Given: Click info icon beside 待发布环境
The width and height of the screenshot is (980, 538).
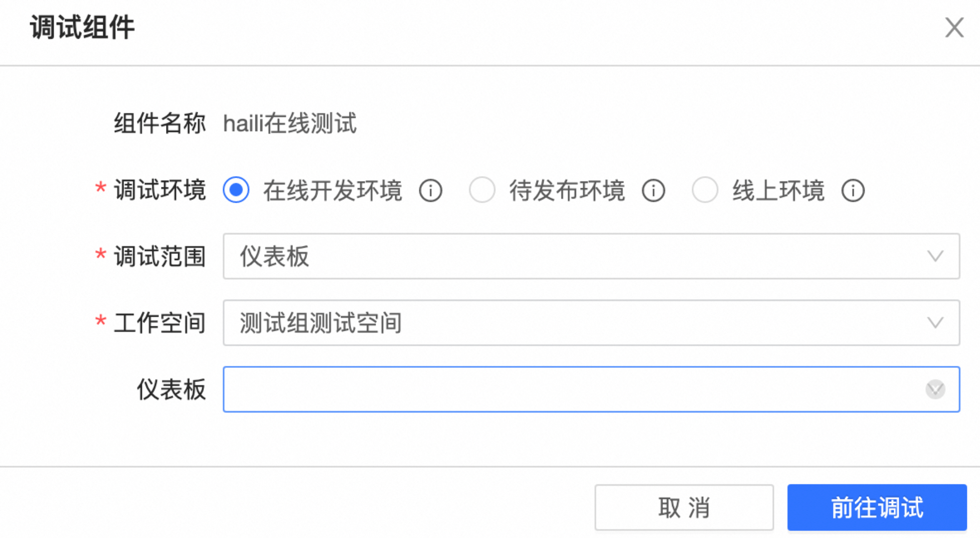Looking at the screenshot, I should click(x=653, y=191).
